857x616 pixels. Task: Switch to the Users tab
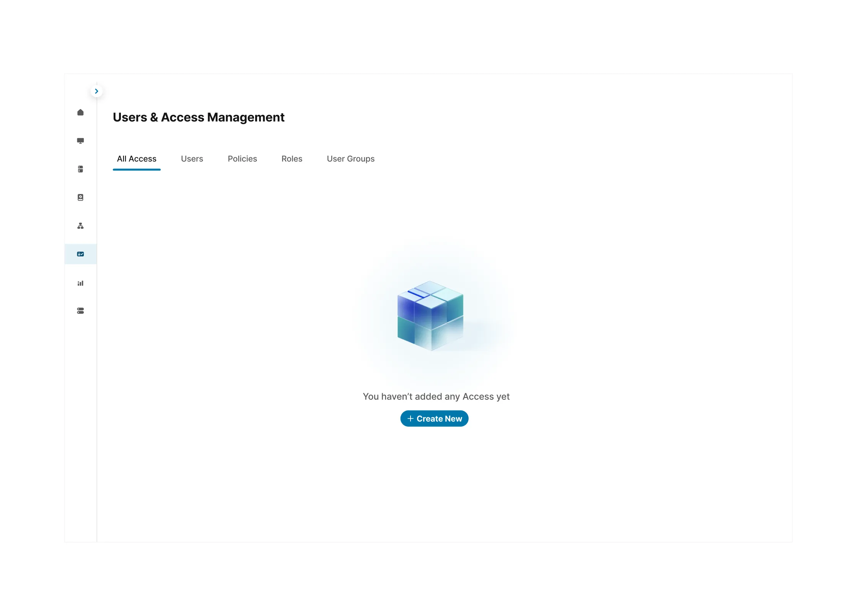[192, 158]
